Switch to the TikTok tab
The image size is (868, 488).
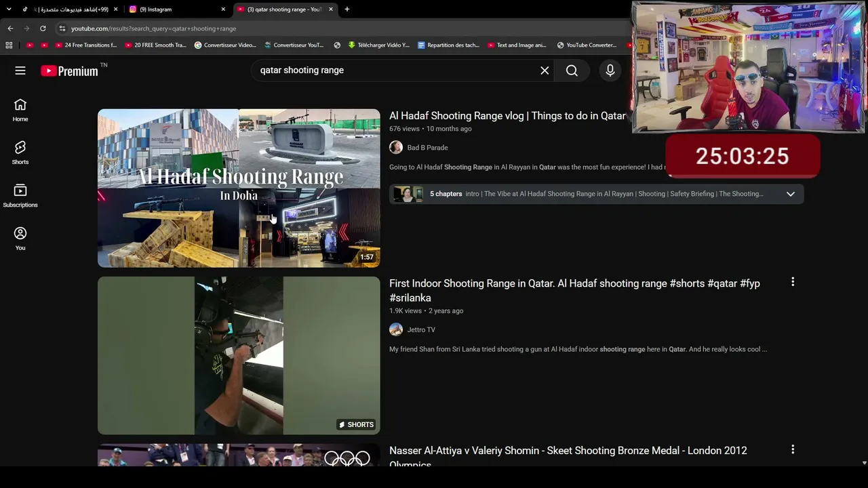(x=68, y=9)
